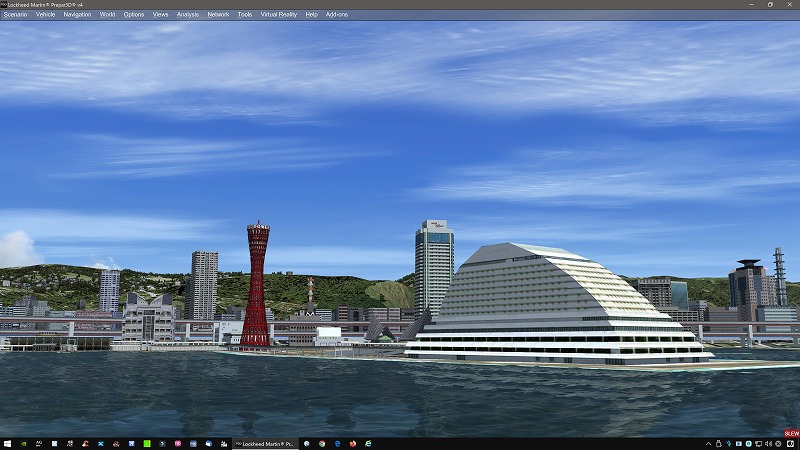Screen dimensions: 800x450
Task: Open the Analysis menu
Action: tap(188, 15)
